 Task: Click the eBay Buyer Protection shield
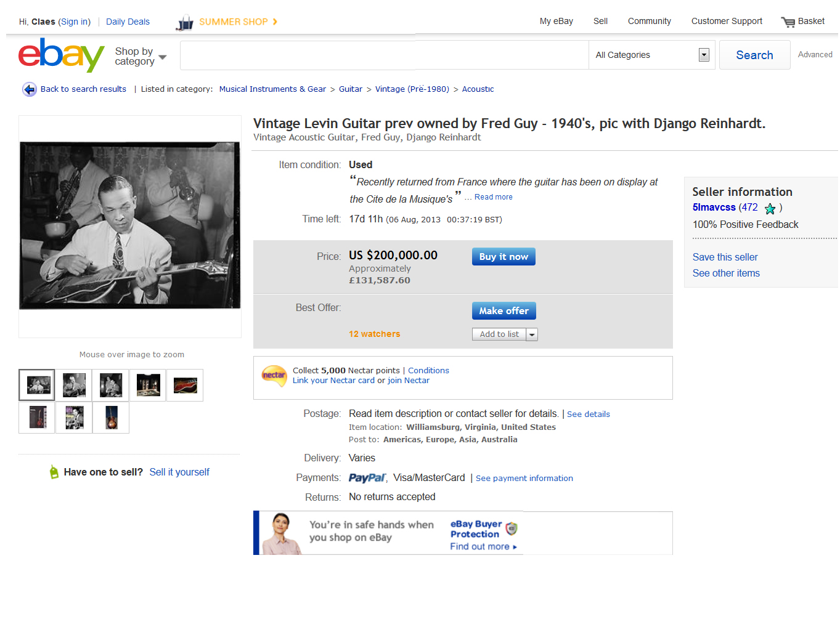pos(512,528)
